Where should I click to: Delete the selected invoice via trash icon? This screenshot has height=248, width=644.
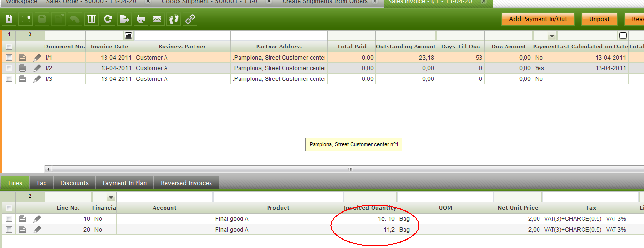(91, 19)
